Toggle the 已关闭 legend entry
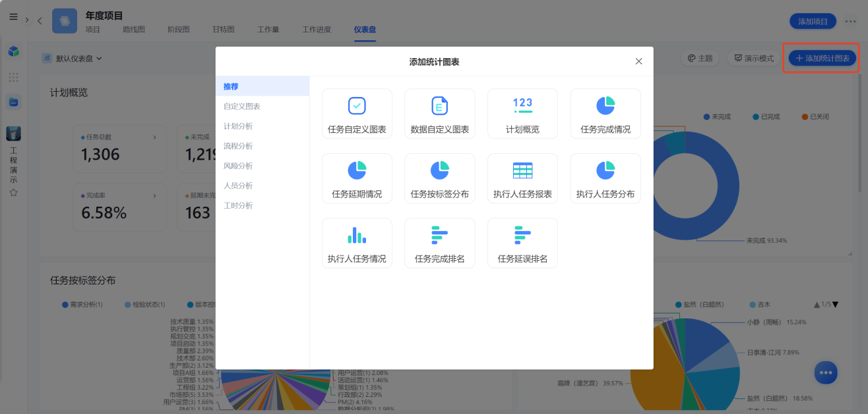The width and height of the screenshot is (868, 414). (x=815, y=117)
